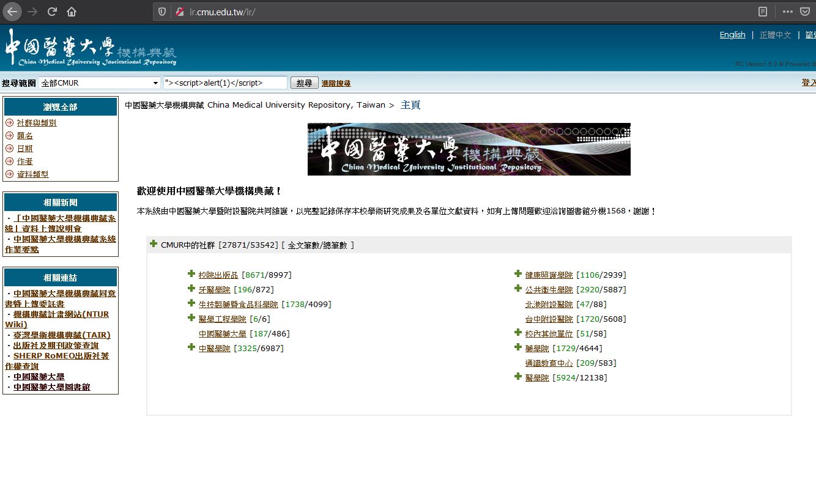Image resolution: width=816 pixels, height=504 pixels.
Task: Go back with the browser back arrow
Action: click(x=12, y=12)
